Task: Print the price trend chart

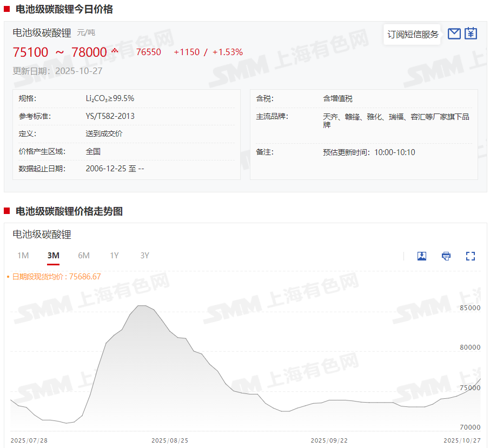Action: 446,256
